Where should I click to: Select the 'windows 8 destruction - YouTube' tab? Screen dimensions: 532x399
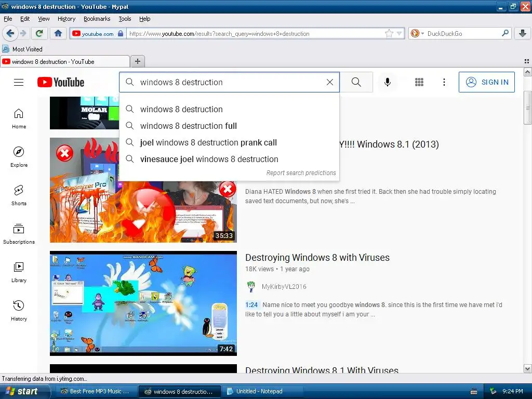tap(65, 61)
